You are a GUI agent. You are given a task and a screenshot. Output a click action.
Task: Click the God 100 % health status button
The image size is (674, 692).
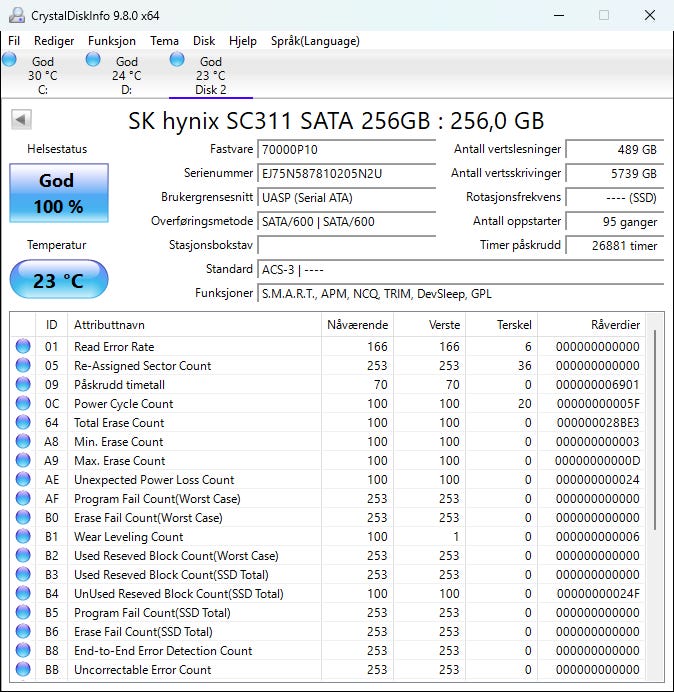pos(59,193)
